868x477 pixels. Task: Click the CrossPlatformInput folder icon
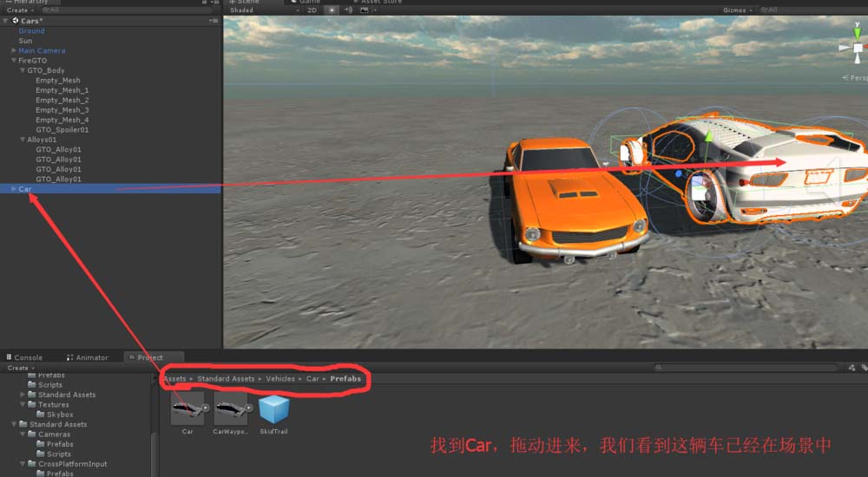tap(31, 464)
